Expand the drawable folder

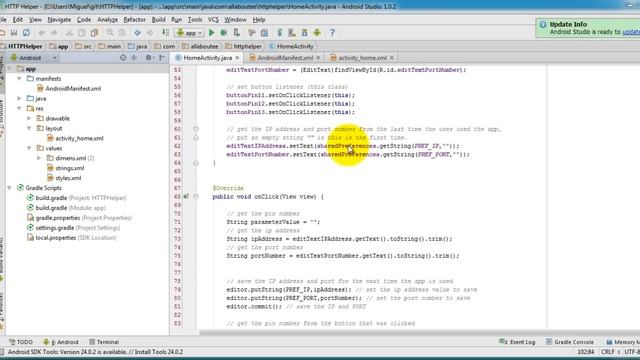pos(29,118)
